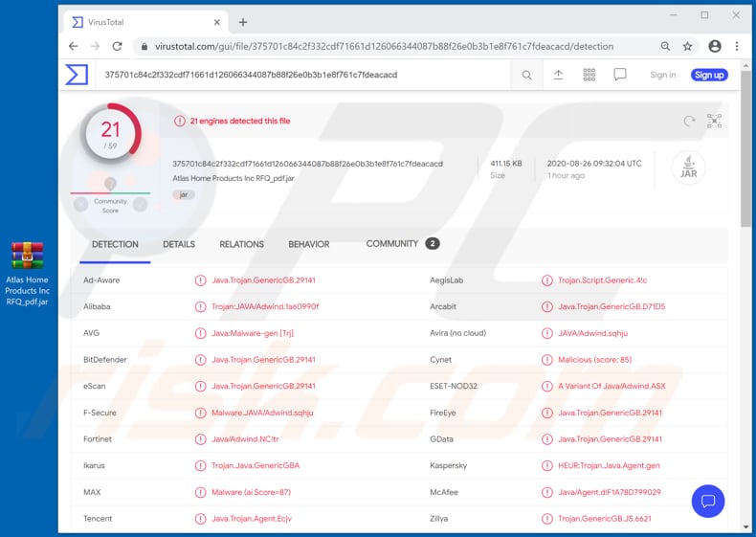Click McAfee result Java/Agent.d

[x=610, y=492]
